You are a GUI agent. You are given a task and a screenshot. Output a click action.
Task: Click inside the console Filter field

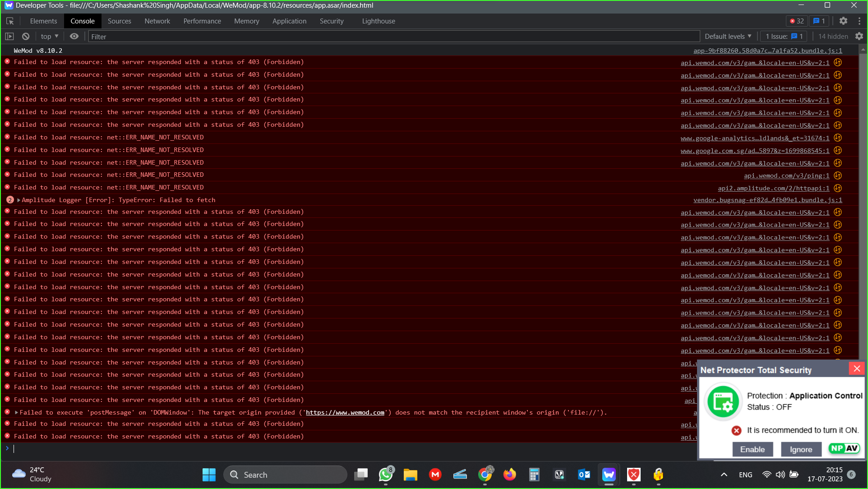226,36
